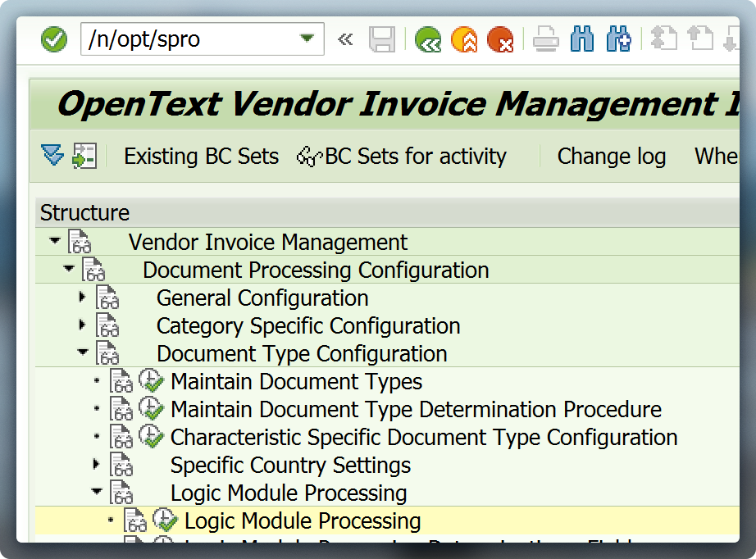The image size is (756, 559).
Task: Click the Existing BC Sets button
Action: coord(200,156)
